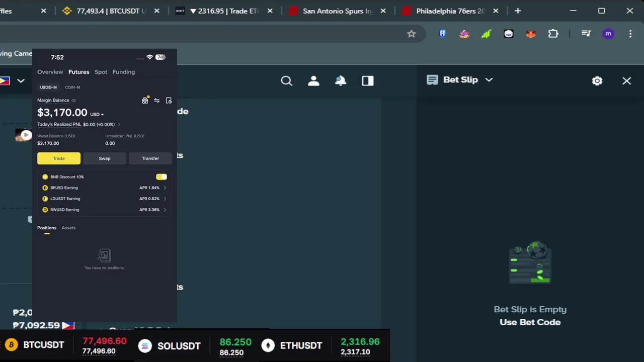Bookmark this page with the star icon
Image resolution: width=644 pixels, height=362 pixels.
click(412, 34)
